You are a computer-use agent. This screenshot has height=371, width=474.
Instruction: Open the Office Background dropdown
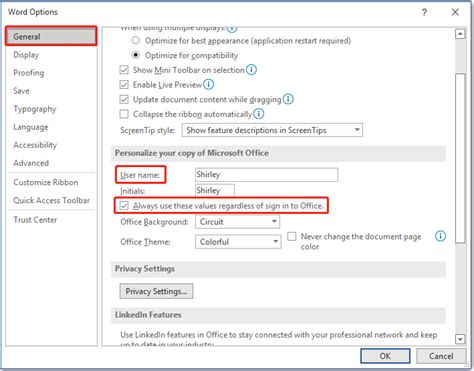237,222
